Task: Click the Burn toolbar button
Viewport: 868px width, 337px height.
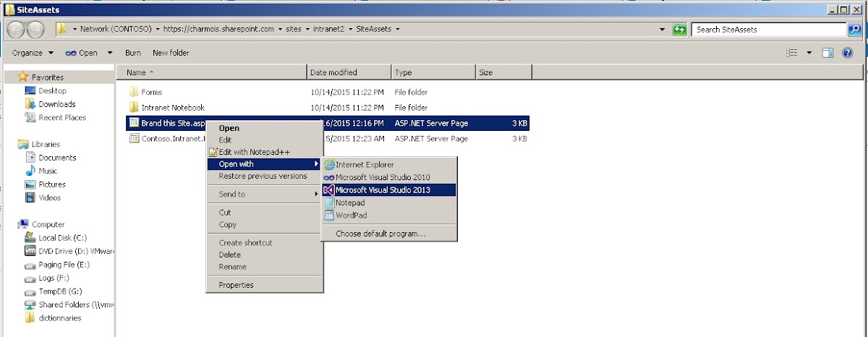Action: coord(133,53)
